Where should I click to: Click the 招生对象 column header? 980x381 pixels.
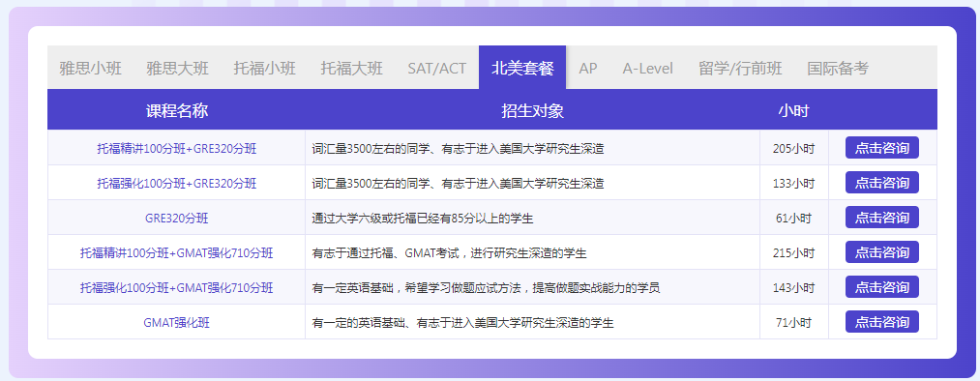(x=532, y=110)
